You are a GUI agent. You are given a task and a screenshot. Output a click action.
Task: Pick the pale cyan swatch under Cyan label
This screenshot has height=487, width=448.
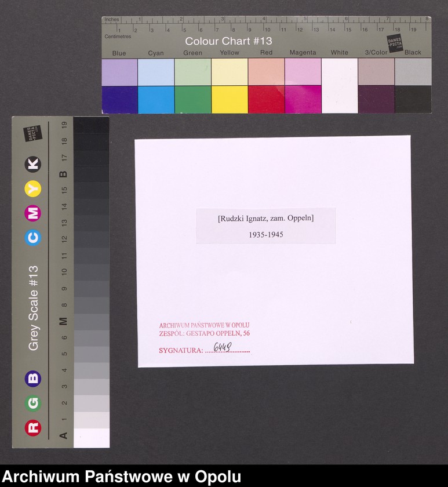click(x=156, y=72)
